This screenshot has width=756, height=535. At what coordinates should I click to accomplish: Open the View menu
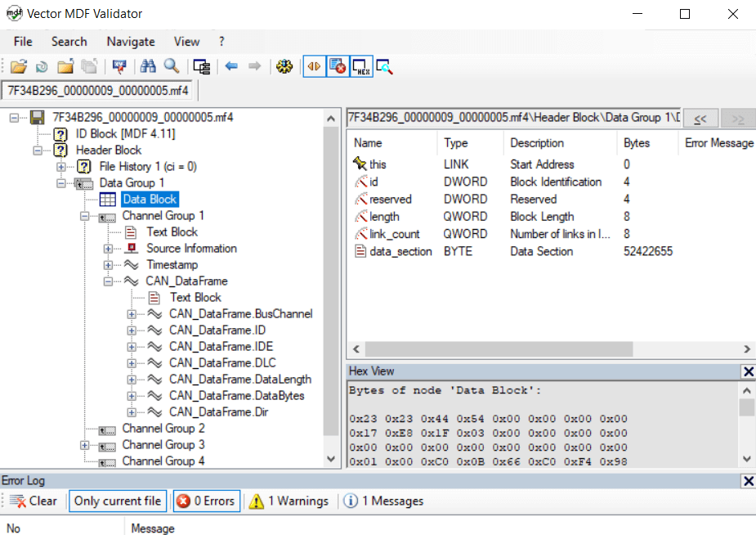(x=186, y=42)
